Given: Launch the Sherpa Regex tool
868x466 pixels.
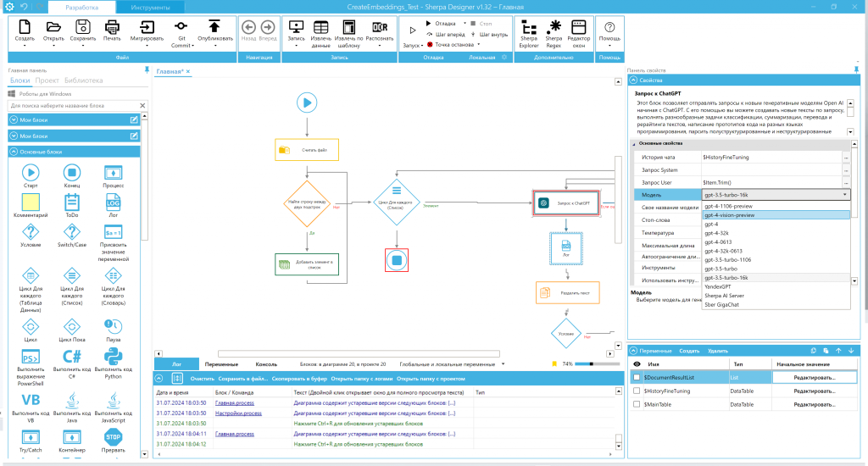Looking at the screenshot, I should (x=554, y=32).
